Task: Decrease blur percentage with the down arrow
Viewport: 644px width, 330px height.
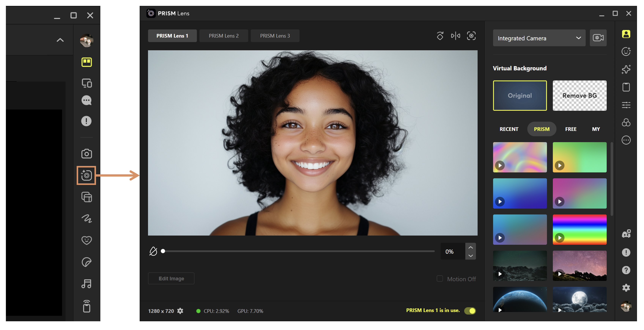Action: click(x=471, y=255)
